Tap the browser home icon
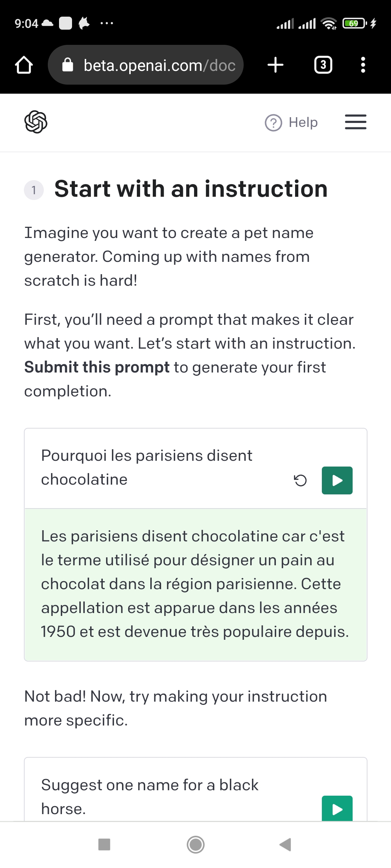Viewport: 391px width, 868px height. [24, 65]
